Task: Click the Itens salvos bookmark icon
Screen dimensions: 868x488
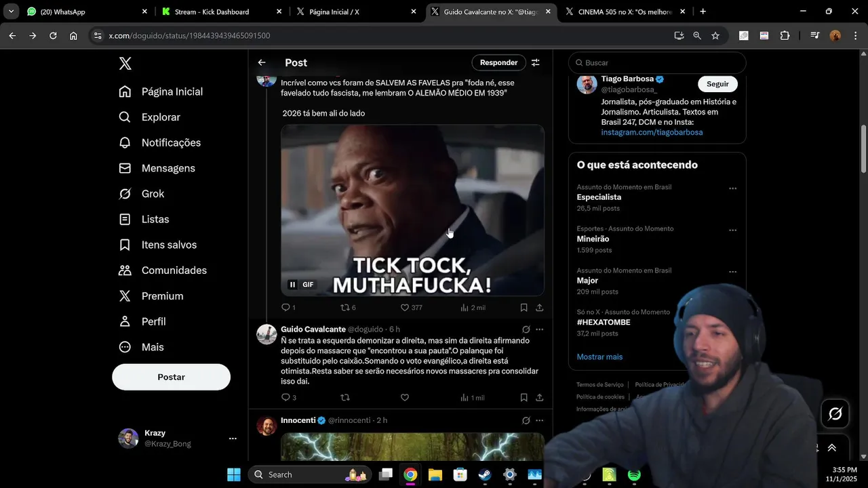Action: click(125, 245)
